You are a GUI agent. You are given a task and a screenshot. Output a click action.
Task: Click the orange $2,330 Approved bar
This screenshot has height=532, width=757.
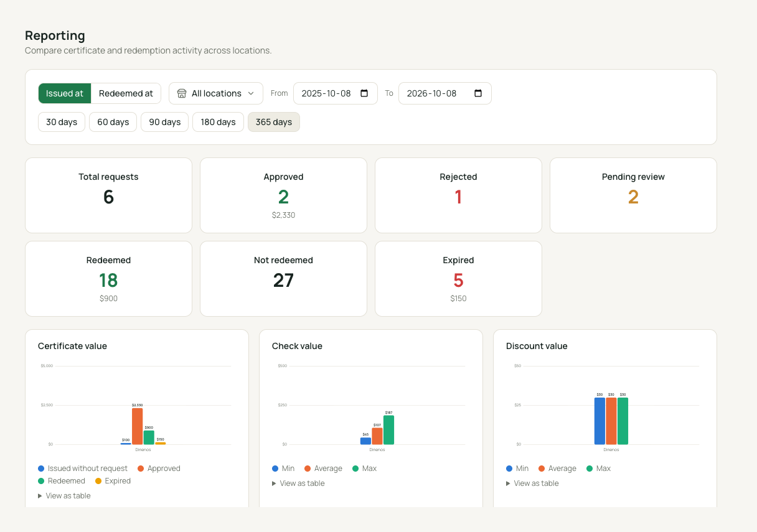[x=137, y=426]
